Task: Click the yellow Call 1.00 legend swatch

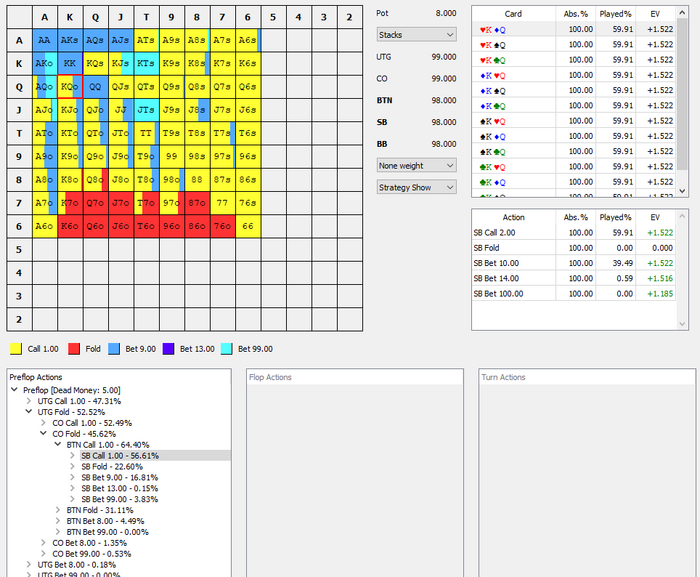Action: pyautogui.click(x=16, y=349)
